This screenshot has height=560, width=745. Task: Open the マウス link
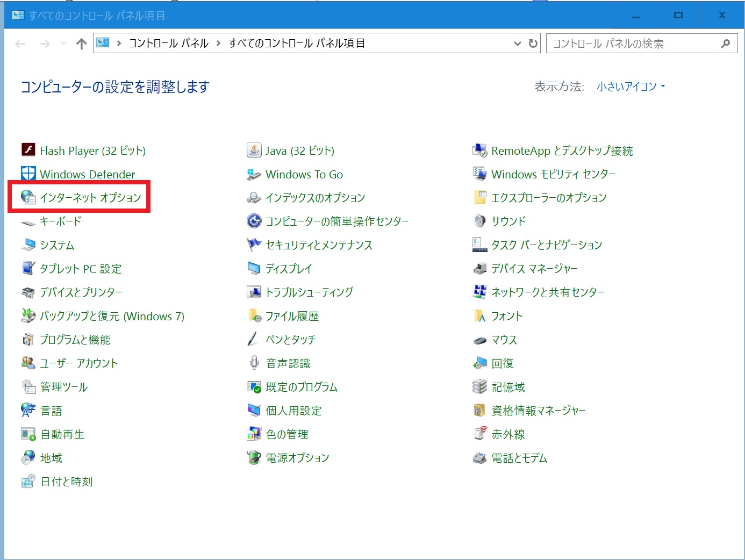click(504, 340)
